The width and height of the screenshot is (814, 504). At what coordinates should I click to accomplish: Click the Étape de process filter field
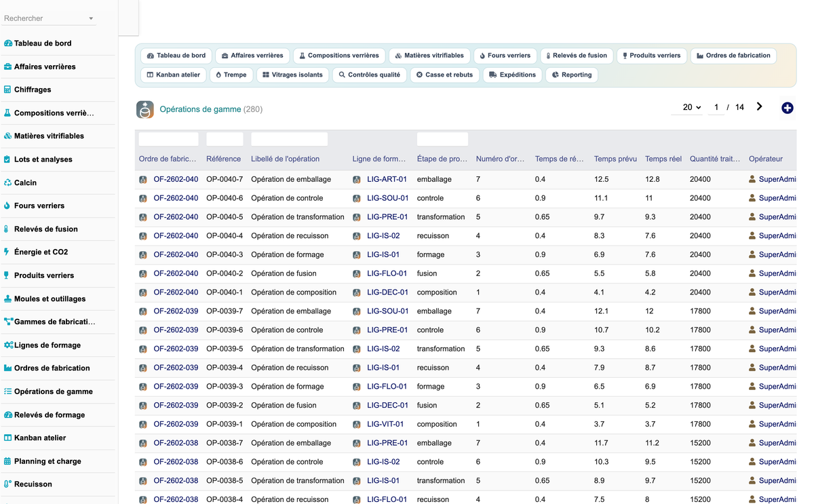(442, 139)
